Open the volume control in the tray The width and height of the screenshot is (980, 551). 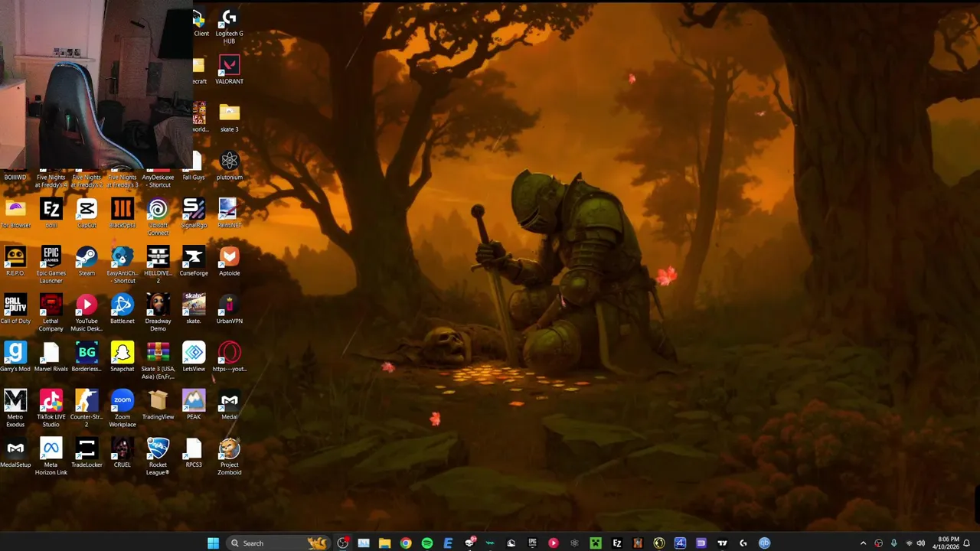click(921, 543)
